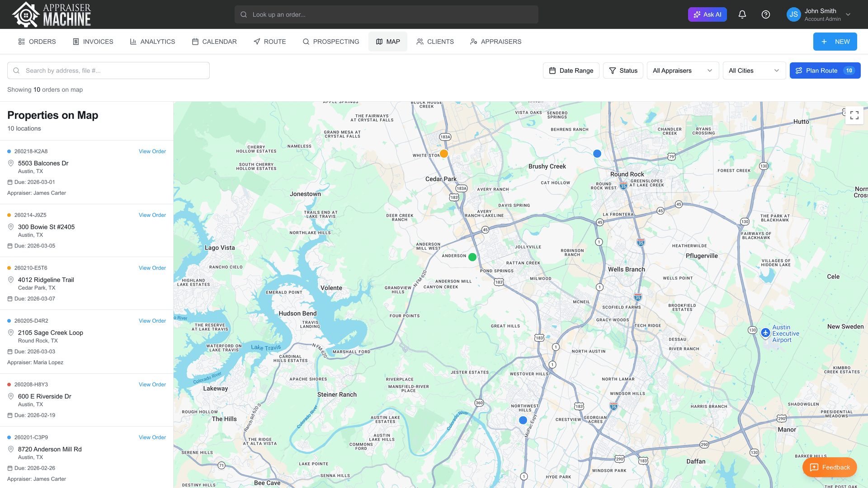This screenshot has height=488, width=868.
Task: Select the blue status dot beside 260218-K2A8
Action: 9,151
